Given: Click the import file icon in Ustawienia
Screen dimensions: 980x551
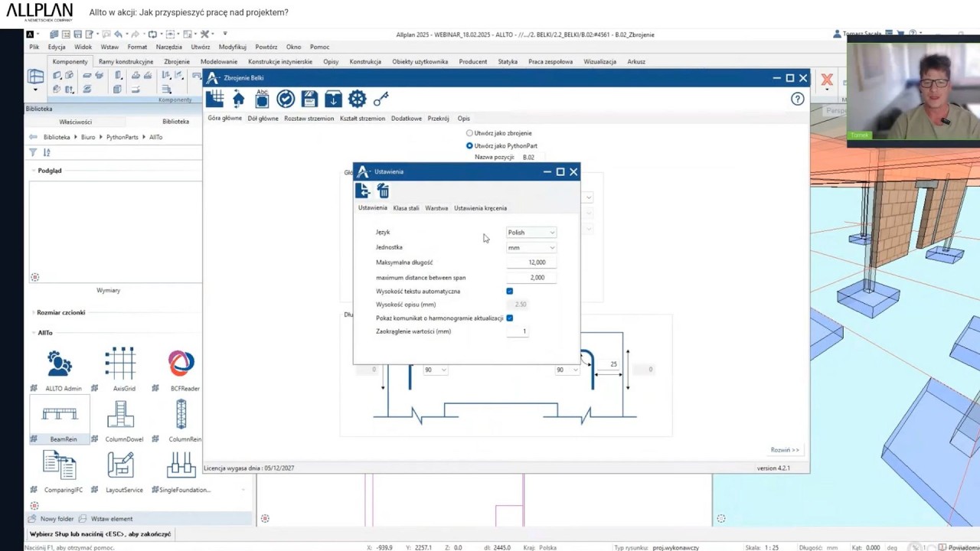Looking at the screenshot, I should click(x=363, y=191).
